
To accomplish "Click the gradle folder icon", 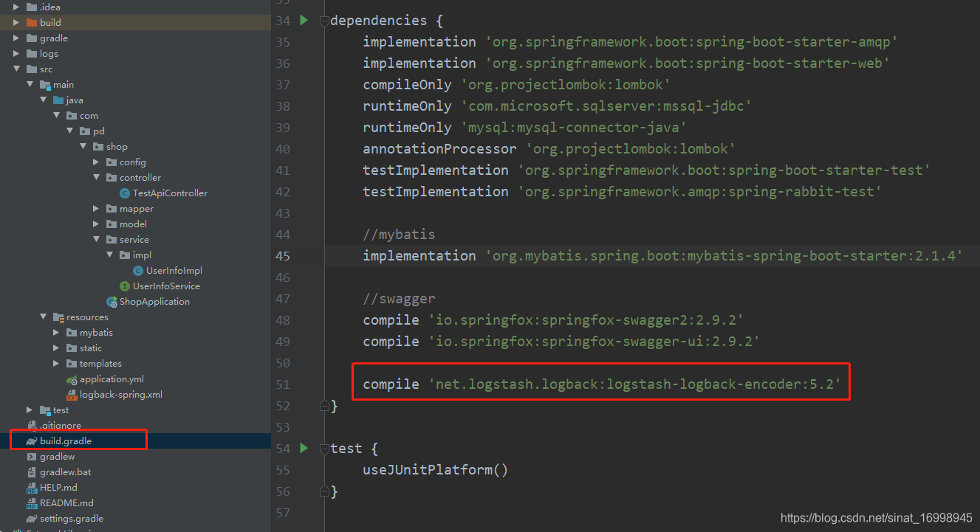I will 32,38.
